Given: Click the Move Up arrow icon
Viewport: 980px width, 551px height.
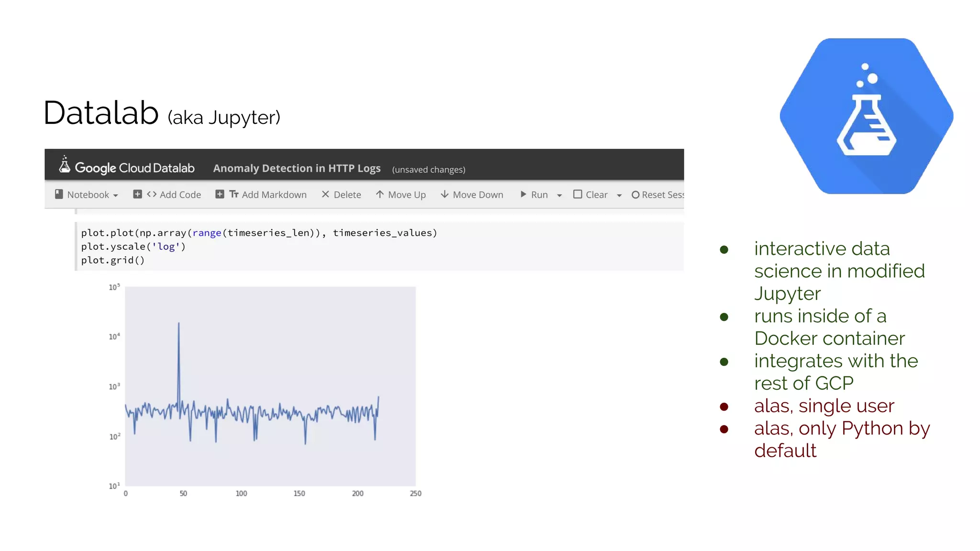Looking at the screenshot, I should coord(380,194).
